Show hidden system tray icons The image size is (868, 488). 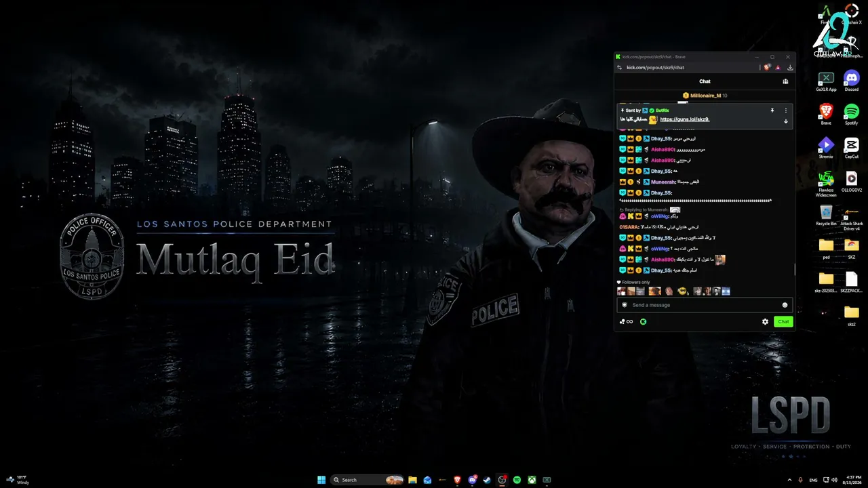click(x=789, y=480)
